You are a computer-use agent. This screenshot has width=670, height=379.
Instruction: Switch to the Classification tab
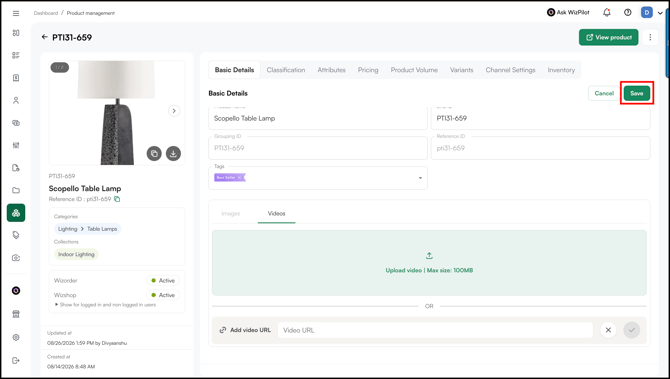point(286,70)
